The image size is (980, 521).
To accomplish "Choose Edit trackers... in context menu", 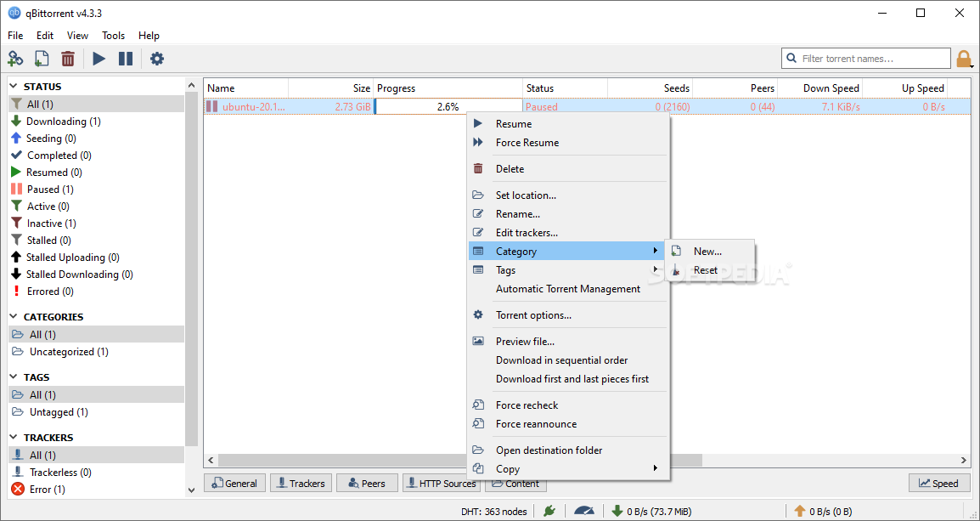I will (x=568, y=233).
